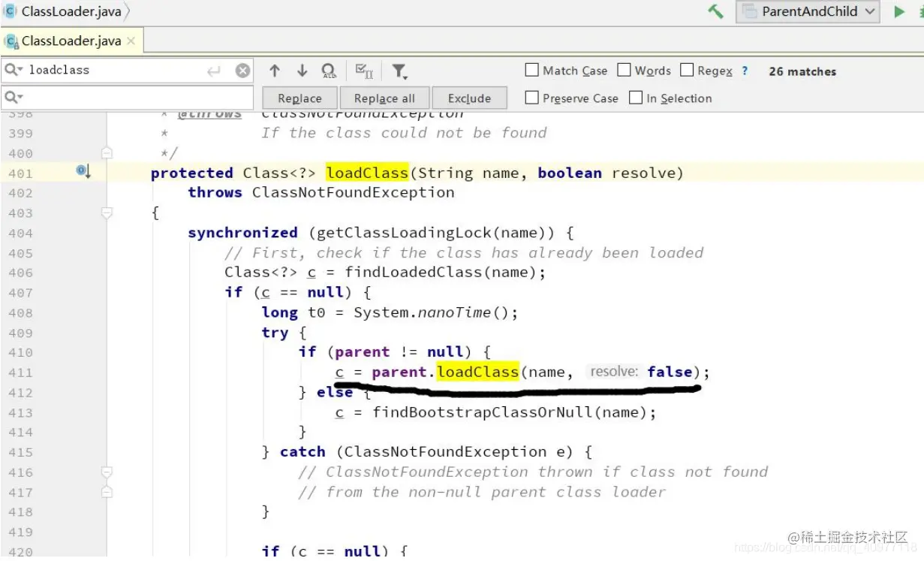Enable the Match Case checkbox
The image size is (924, 561).
pos(532,70)
